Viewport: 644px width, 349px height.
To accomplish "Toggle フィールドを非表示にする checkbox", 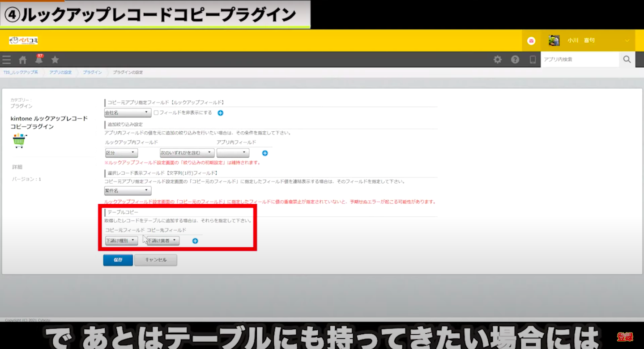I will click(x=156, y=113).
